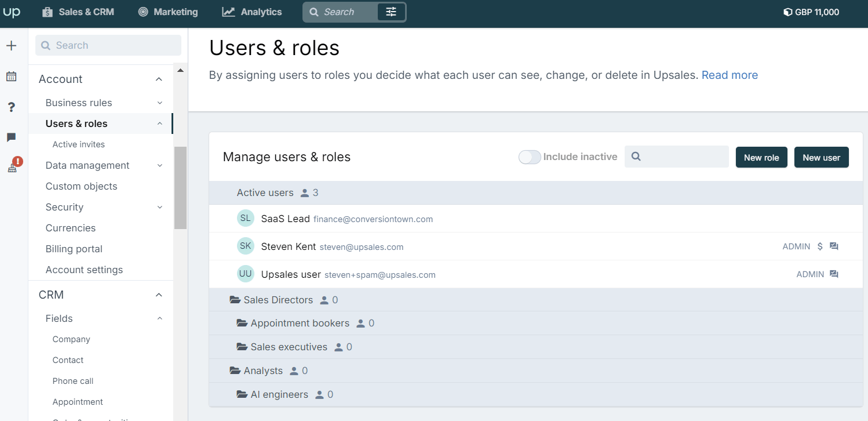Collapse the Account section chevron
Image resolution: width=868 pixels, height=421 pixels.
[x=159, y=79]
